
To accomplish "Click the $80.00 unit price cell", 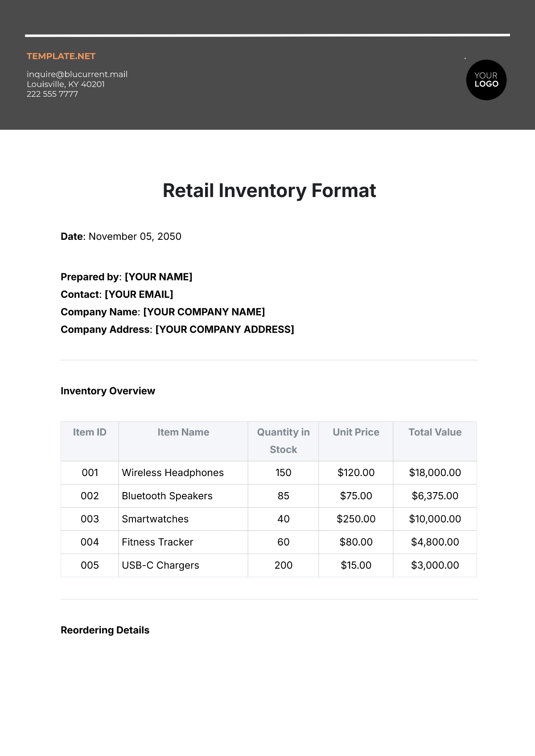I will (x=356, y=542).
